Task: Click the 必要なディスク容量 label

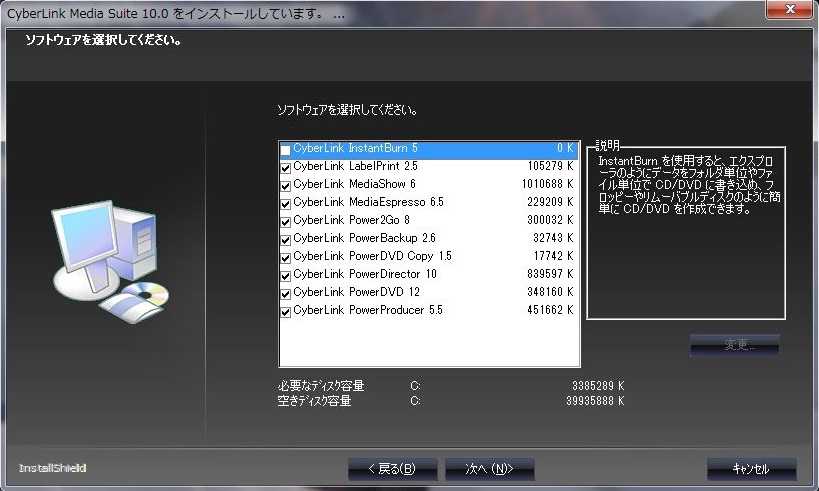Action: (x=321, y=386)
